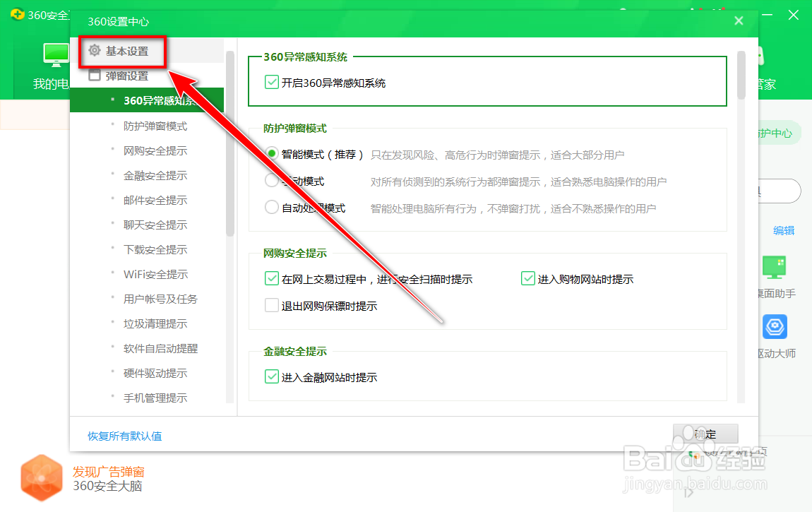The image size is (812, 512).
Task: Click the 360安全大脑 hexagon icon
Action: (42, 478)
